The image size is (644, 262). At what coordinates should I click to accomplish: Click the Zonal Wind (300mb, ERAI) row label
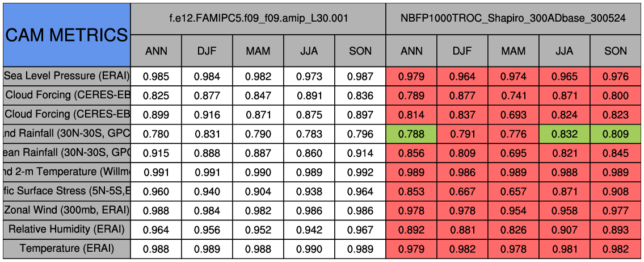tap(66, 210)
